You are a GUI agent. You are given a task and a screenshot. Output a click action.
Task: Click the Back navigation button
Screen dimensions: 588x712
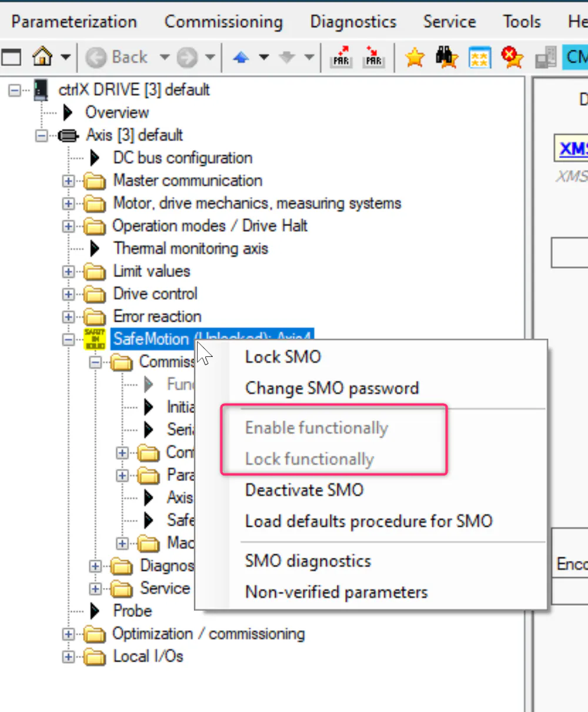coord(116,58)
